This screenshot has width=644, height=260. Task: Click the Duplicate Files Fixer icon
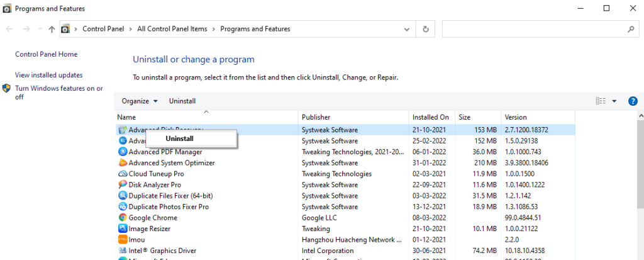(x=123, y=196)
